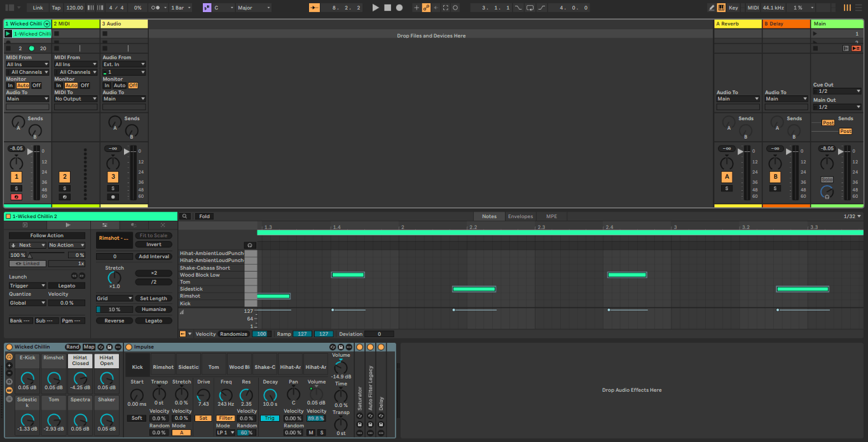
Task: Click the Fold button
Action: pos(204,216)
